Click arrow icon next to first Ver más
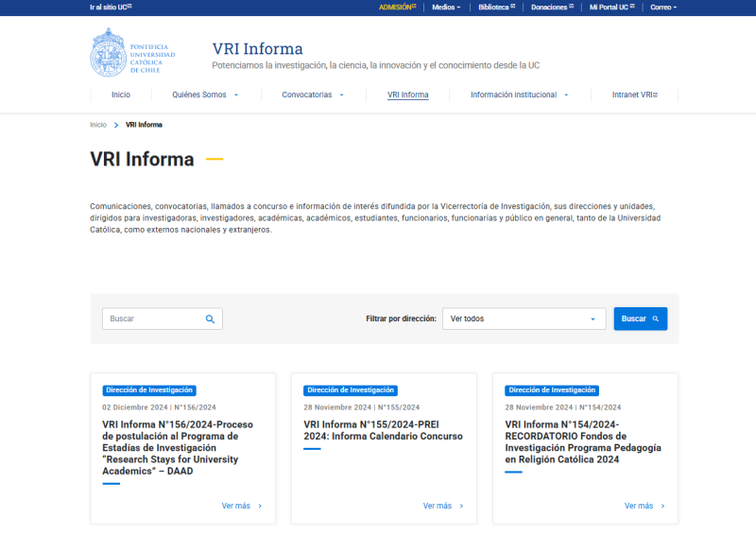 260,506
